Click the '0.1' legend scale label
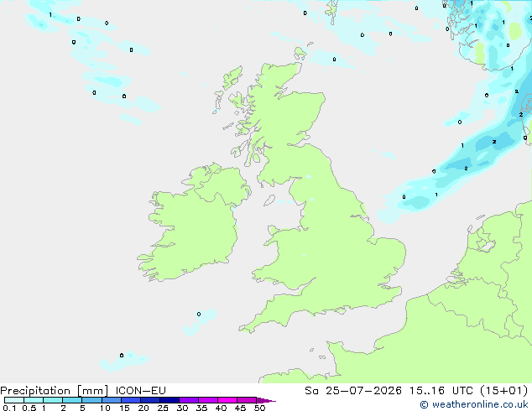This screenshot has width=532, height=411. [9, 408]
